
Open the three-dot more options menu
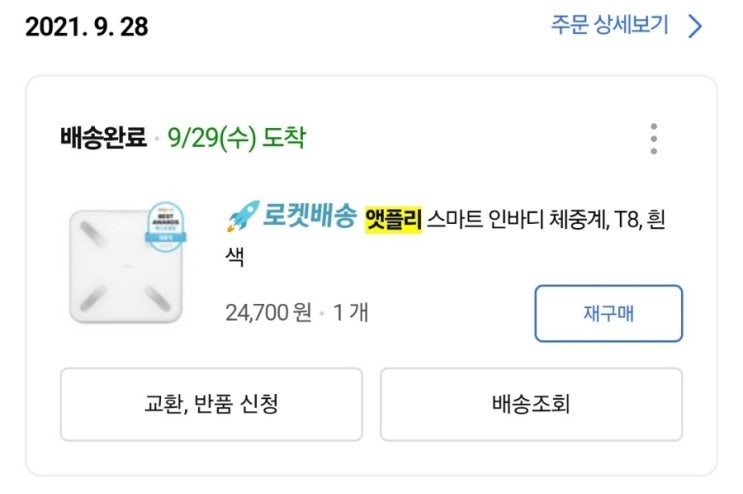pos(653,139)
